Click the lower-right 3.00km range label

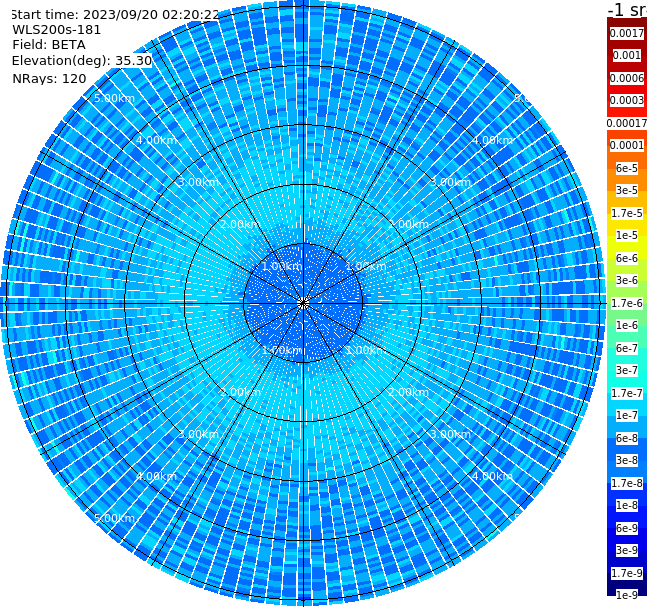click(450, 434)
